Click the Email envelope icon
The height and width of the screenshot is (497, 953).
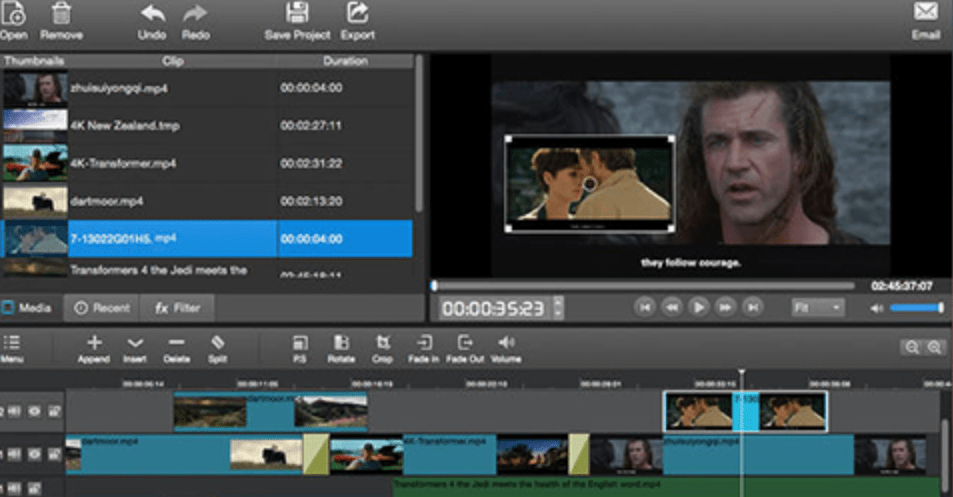[x=926, y=12]
